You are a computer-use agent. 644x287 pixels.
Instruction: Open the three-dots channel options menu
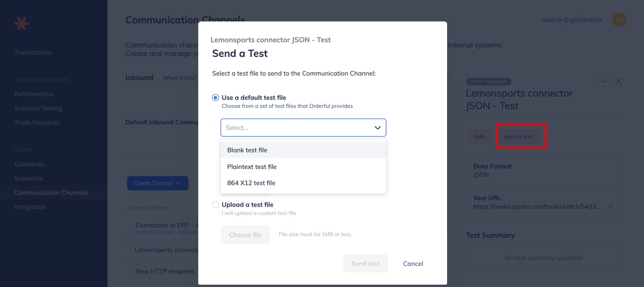[x=604, y=81]
